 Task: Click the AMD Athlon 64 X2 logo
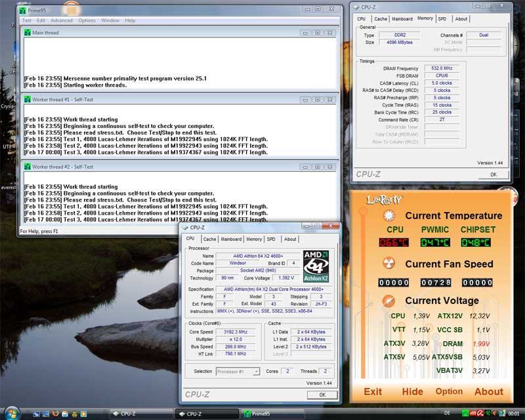pyautogui.click(x=316, y=266)
